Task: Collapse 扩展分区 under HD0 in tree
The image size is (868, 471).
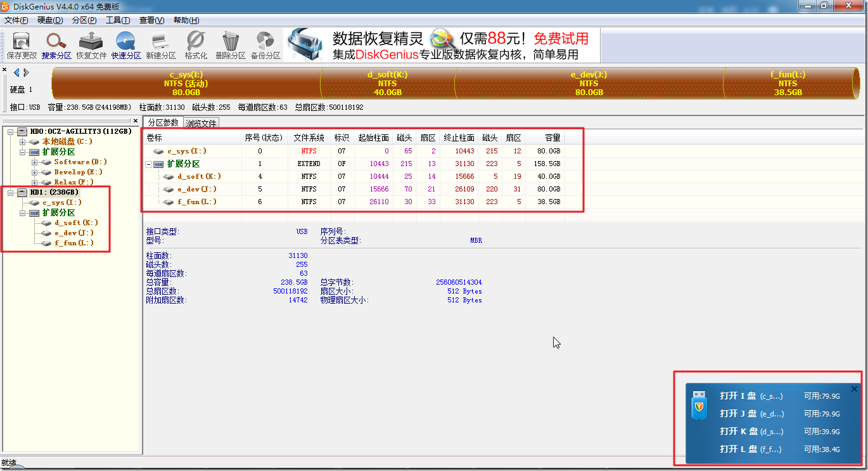Action: 23,152
